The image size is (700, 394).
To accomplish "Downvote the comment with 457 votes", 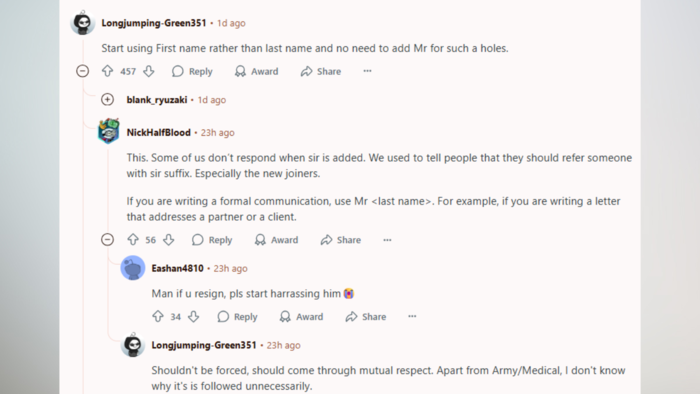I will coord(149,71).
